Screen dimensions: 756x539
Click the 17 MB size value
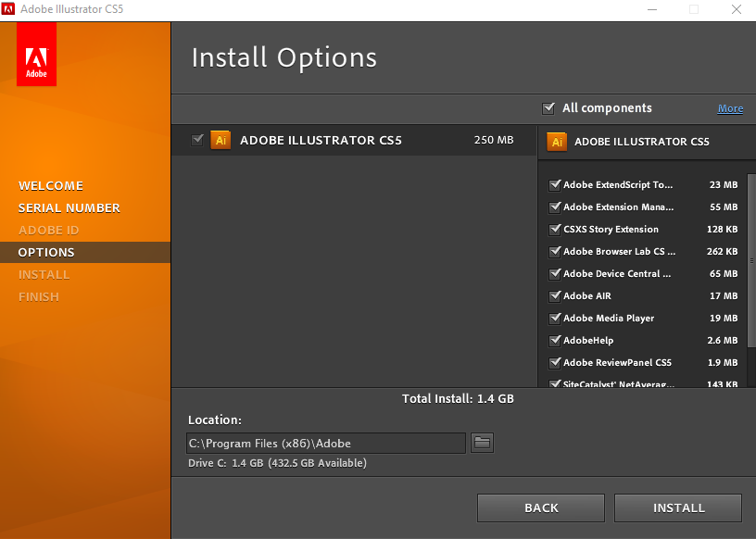point(724,295)
